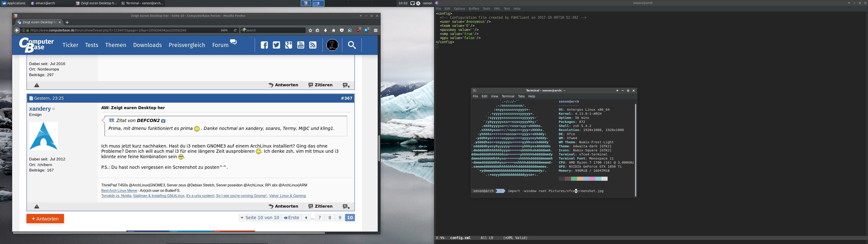Click the site search magnifier icon
Viewport: 868px width, 244px height.
(352, 45)
